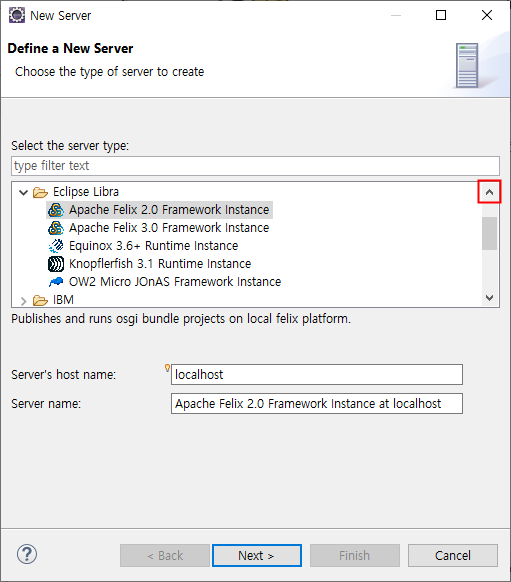This screenshot has width=511, height=582.
Task: Click the Eclipse icon in title bar
Action: coord(17,15)
